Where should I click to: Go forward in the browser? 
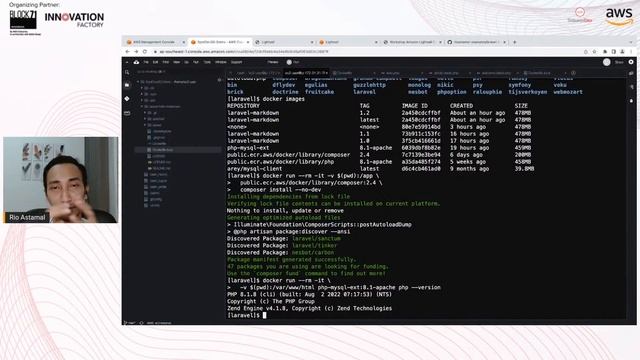coord(136,52)
